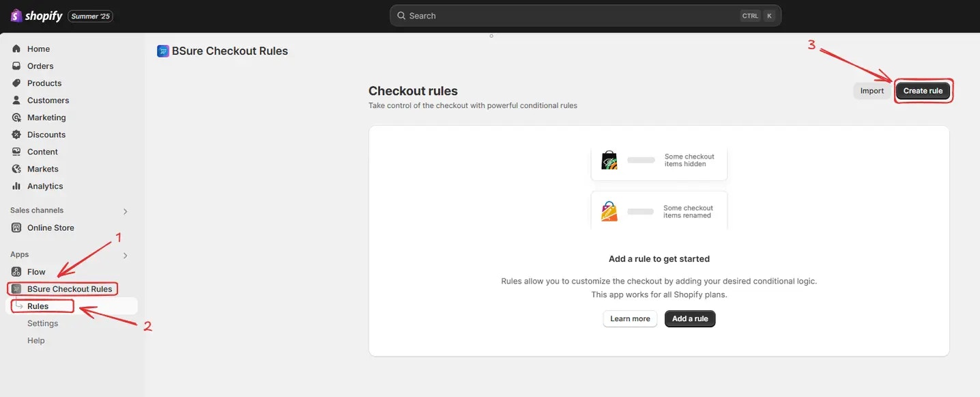Focus the top Search field
The height and width of the screenshot is (397, 980).
[x=586, y=16]
